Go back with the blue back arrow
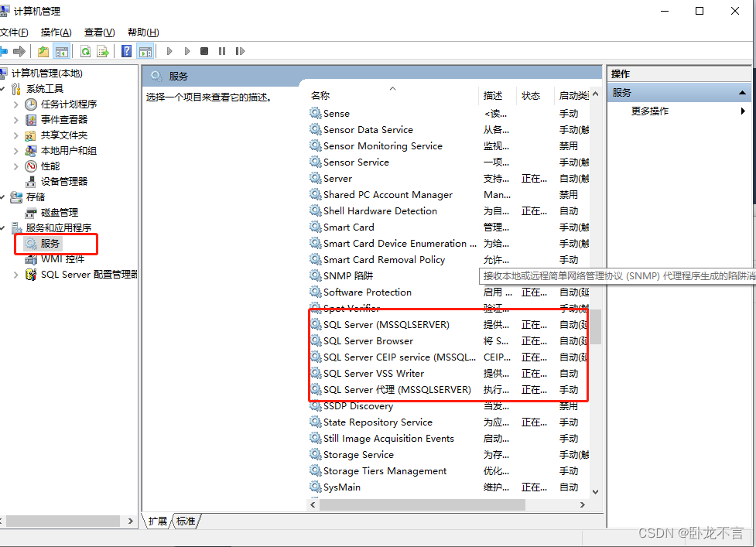The image size is (756, 547). pos(3,51)
